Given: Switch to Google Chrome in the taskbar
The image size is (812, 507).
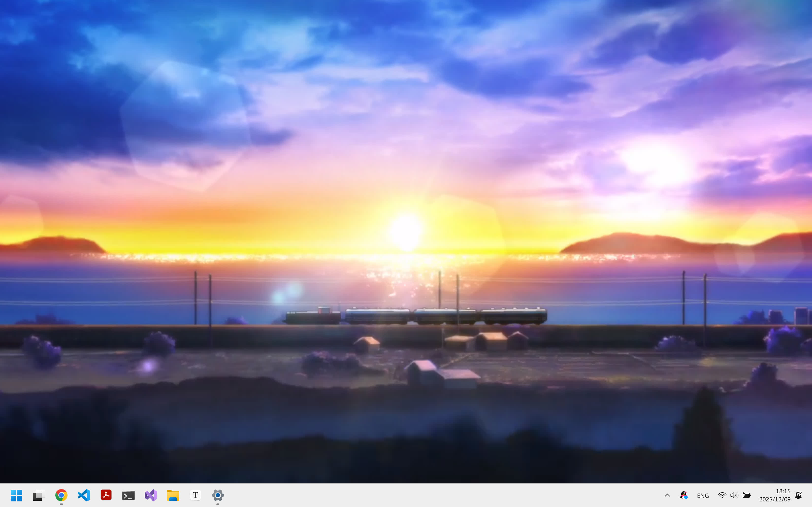Looking at the screenshot, I should pyautogui.click(x=61, y=495).
